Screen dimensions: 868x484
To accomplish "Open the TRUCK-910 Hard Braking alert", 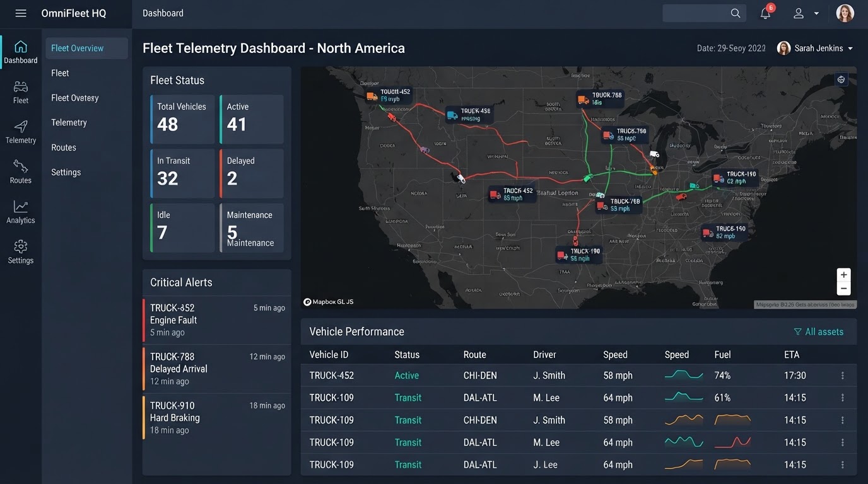I will point(216,418).
